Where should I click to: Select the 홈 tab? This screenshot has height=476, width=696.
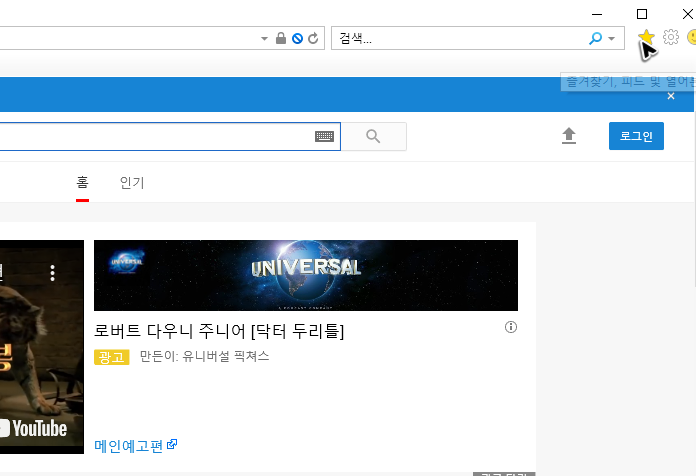pos(83,182)
